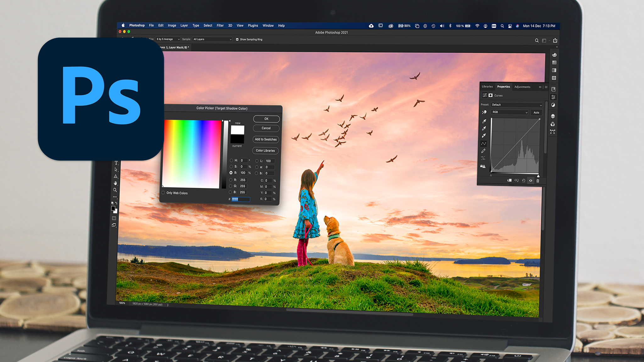Viewport: 644px width, 362px height.
Task: Click the clip to layer icon in Properties
Action: pyautogui.click(x=509, y=180)
